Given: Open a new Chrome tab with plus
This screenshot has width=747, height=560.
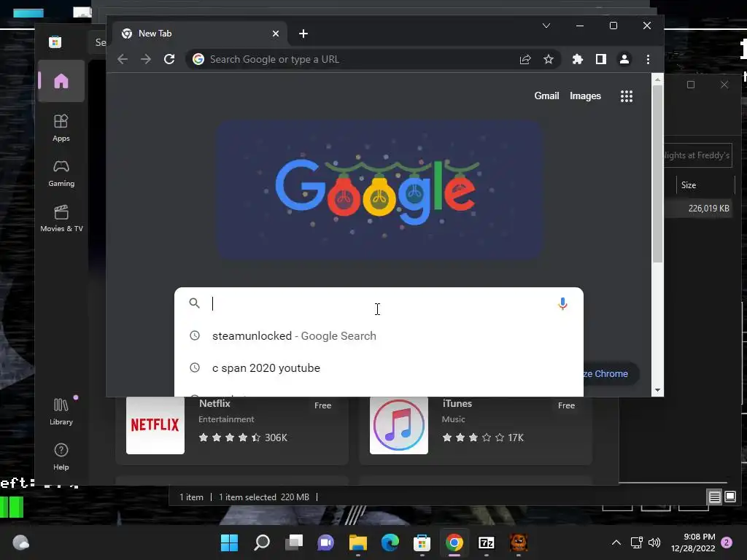Looking at the screenshot, I should [303, 34].
